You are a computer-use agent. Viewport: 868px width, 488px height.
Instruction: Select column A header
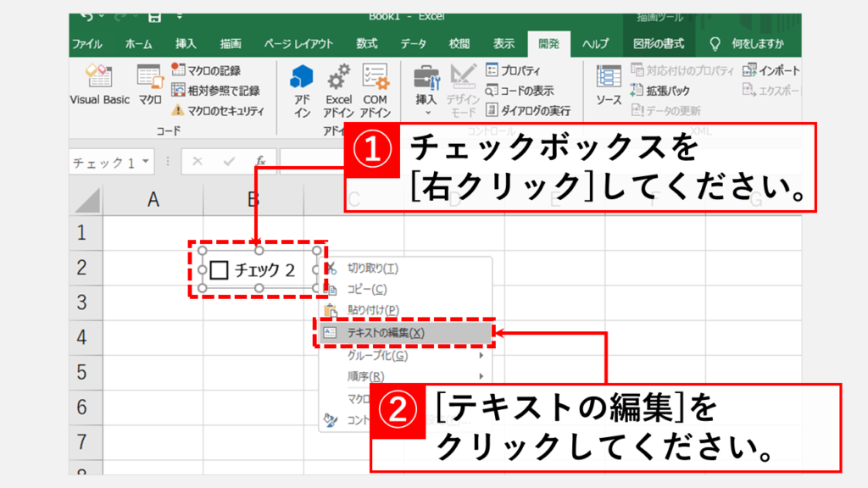click(x=153, y=199)
